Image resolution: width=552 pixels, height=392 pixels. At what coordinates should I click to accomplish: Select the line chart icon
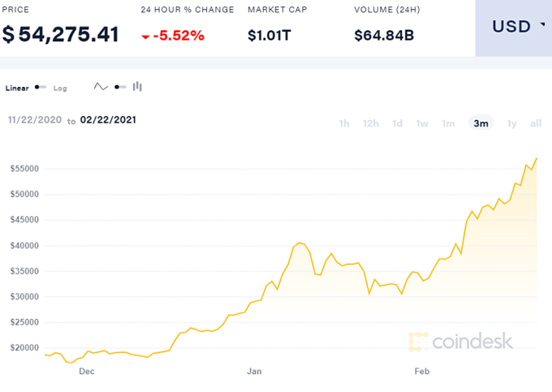point(101,87)
